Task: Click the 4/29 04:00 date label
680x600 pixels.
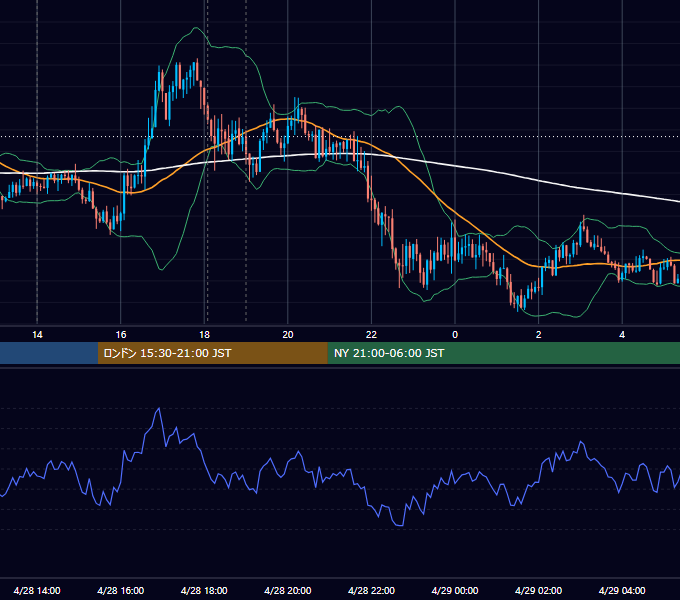Action: tap(622, 590)
